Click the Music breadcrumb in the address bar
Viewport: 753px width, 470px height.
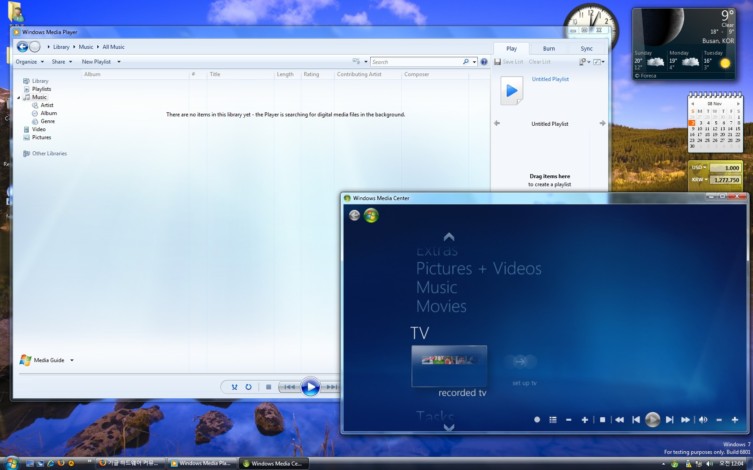coord(86,47)
